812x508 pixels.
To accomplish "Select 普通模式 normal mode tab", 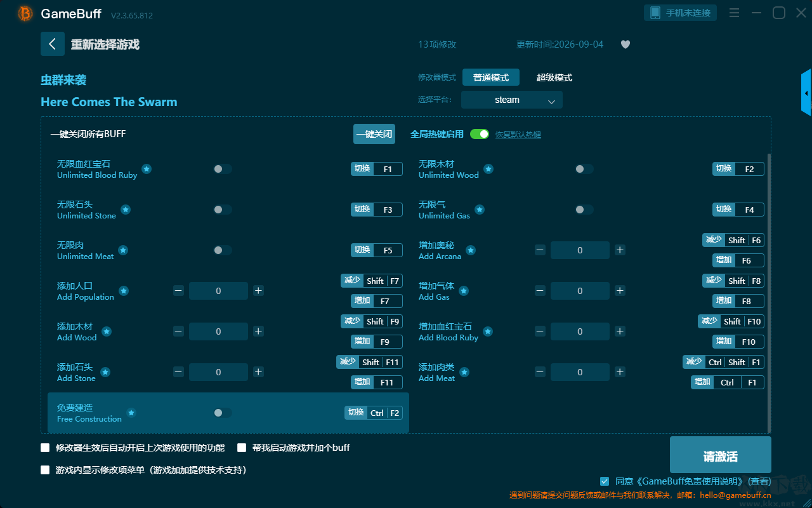I will click(x=491, y=77).
